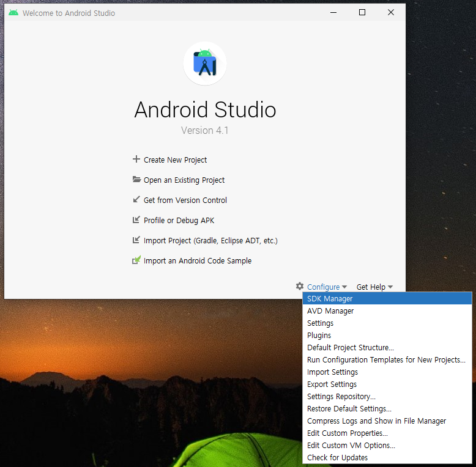Create New Project
Image resolution: width=476 pixels, height=467 pixels.
click(175, 160)
